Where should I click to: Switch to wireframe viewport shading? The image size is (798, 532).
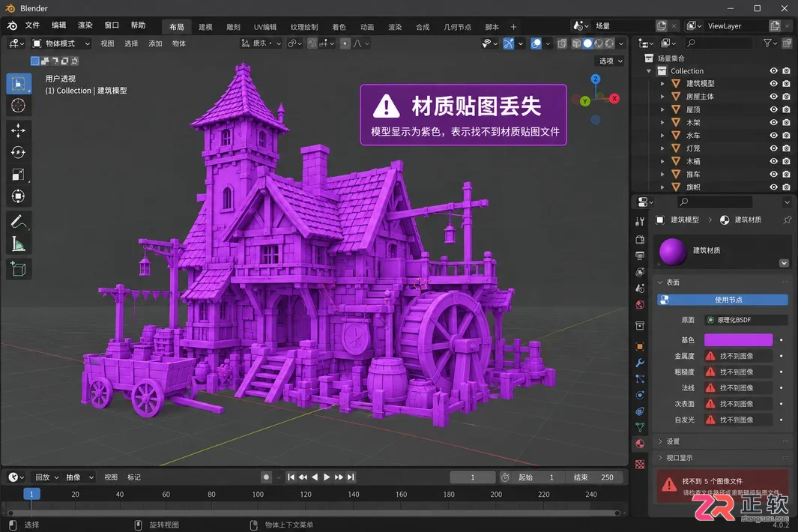point(577,43)
